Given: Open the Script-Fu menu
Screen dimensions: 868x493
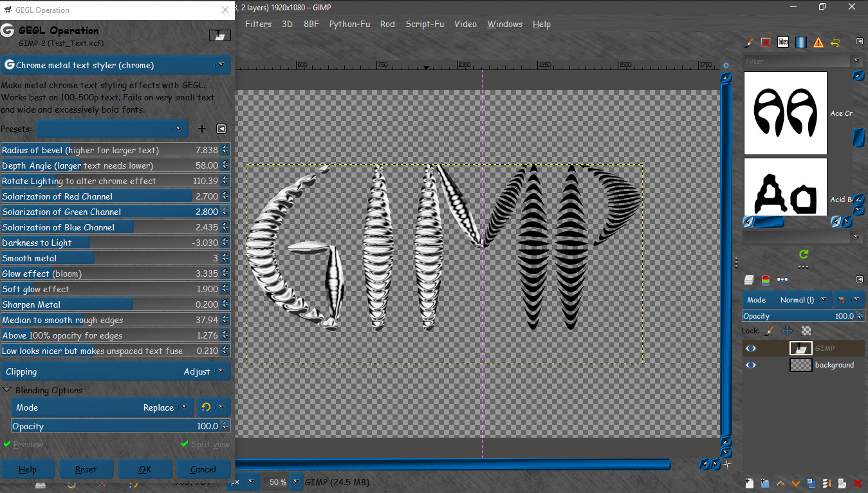Looking at the screenshot, I should pos(425,24).
